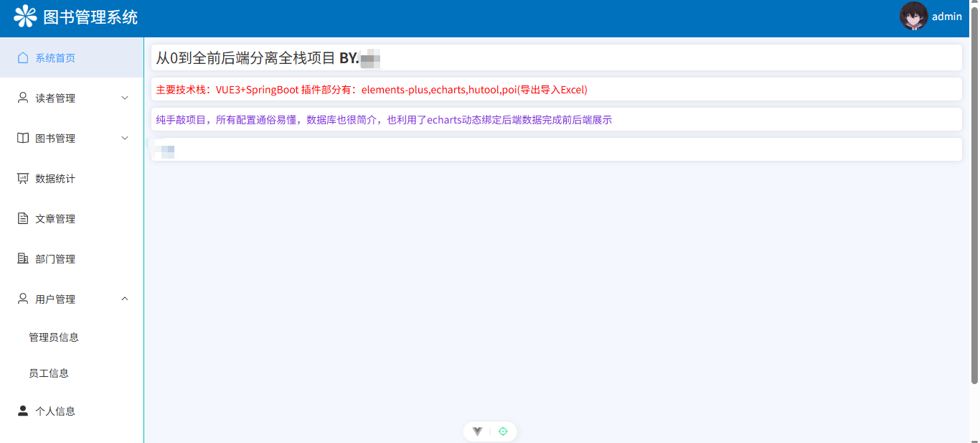Click the purple 纯手敲项目 text line
This screenshot has width=980, height=443.
384,120
